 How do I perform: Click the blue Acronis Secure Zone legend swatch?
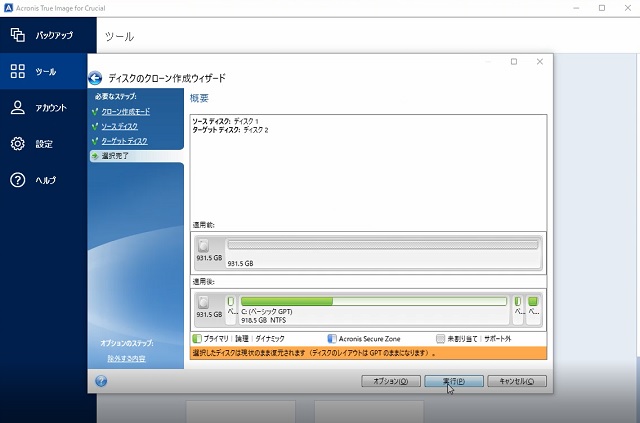pos(332,338)
